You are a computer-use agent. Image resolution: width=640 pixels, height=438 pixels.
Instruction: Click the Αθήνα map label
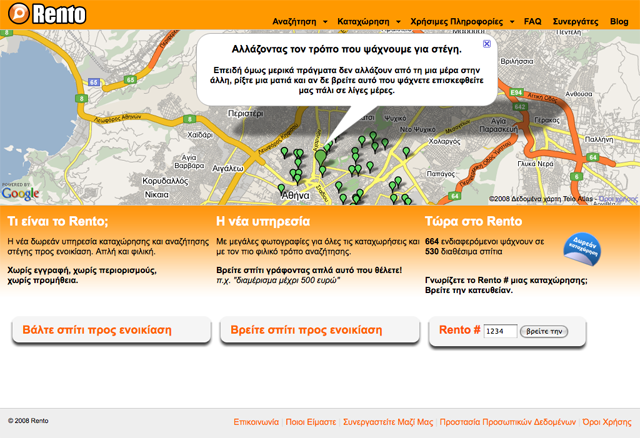click(296, 196)
